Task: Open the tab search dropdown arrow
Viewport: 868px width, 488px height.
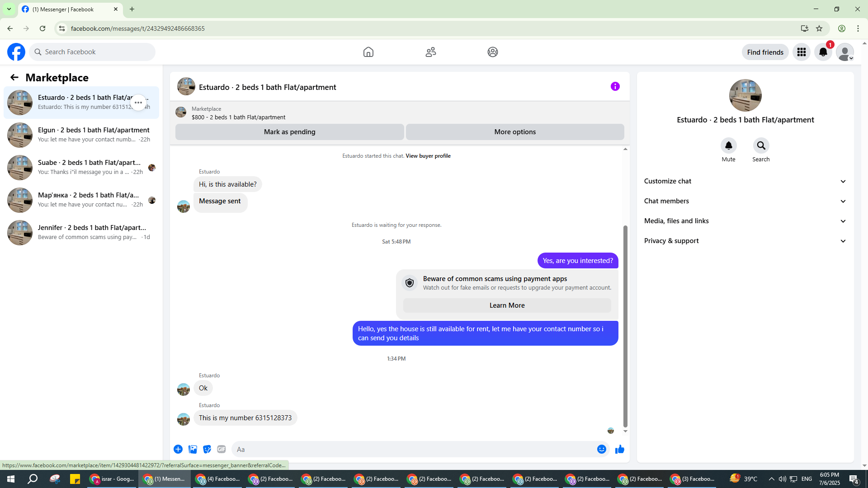Action: [x=9, y=9]
